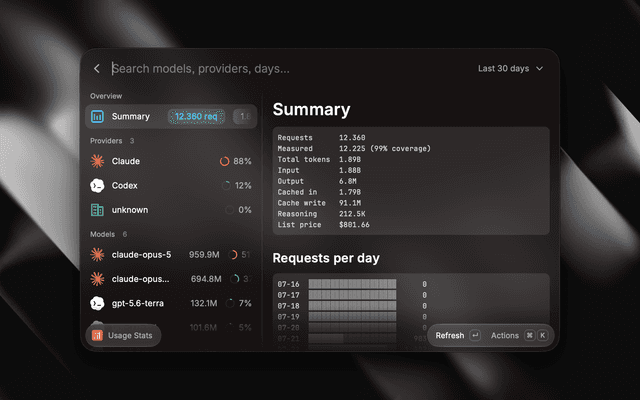Click the Summary heading
Screen dimensions: 640x400
tap(311, 109)
